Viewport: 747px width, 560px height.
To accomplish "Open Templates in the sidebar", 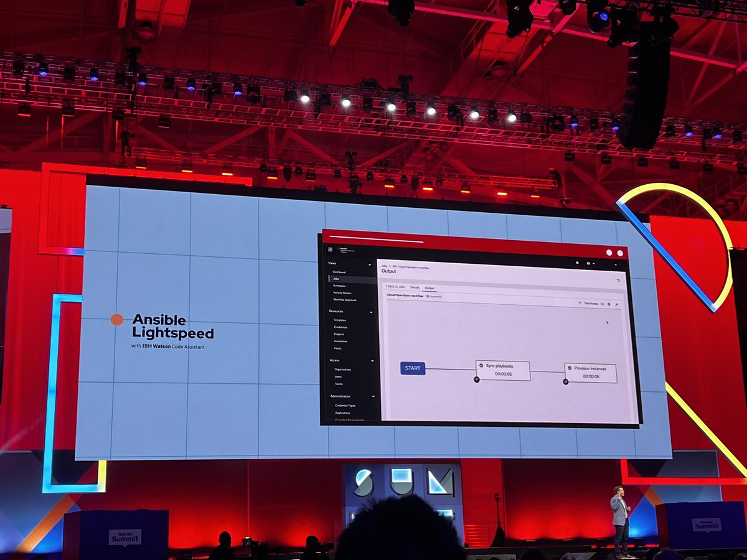I will pos(340,320).
